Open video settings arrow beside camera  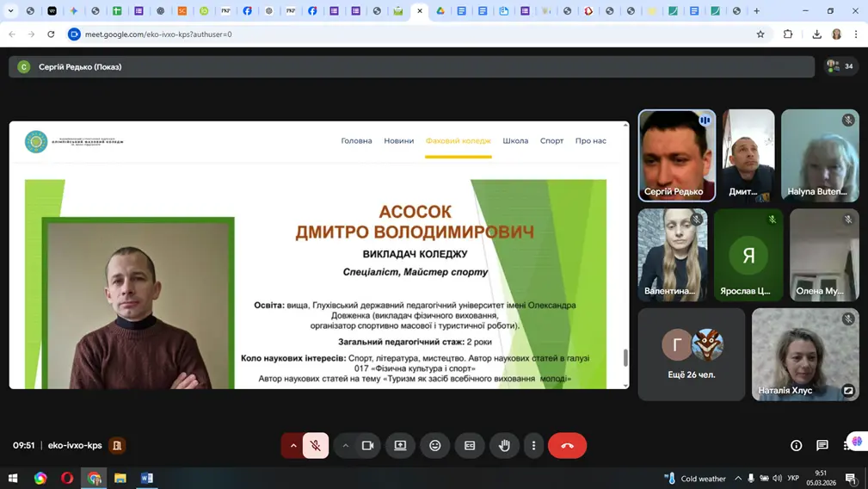click(346, 445)
